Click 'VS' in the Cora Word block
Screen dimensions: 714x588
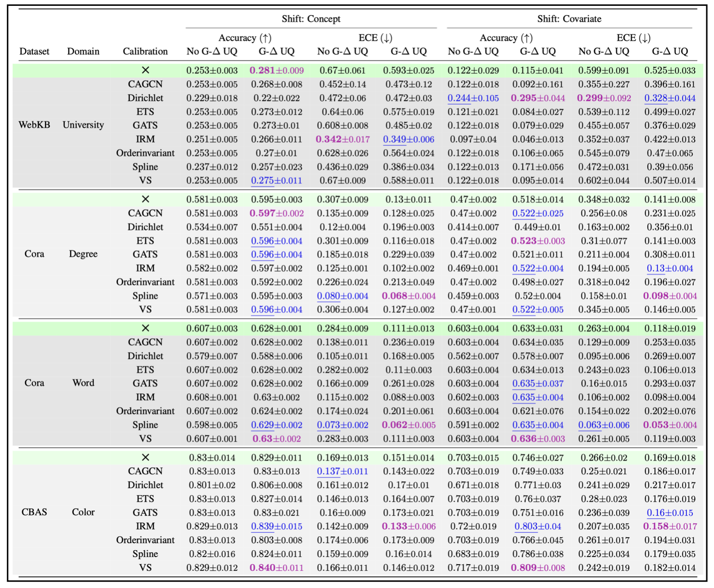coord(145,439)
